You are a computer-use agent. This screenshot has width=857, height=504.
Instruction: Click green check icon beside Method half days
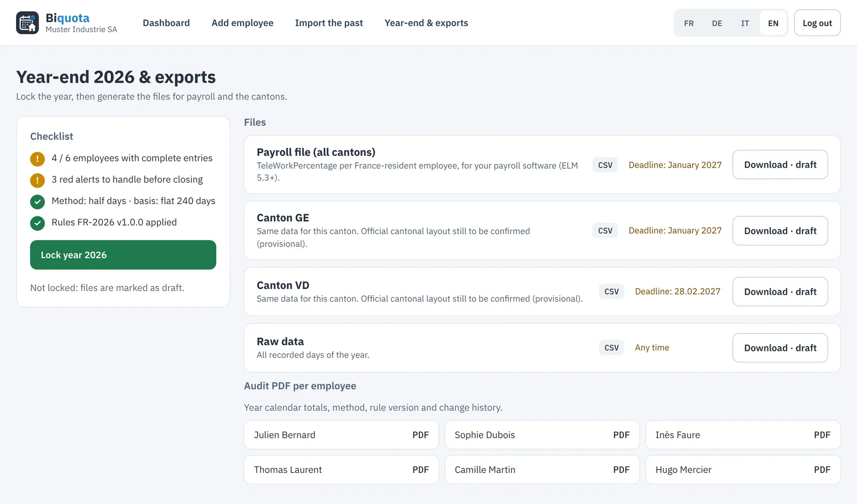click(x=37, y=201)
